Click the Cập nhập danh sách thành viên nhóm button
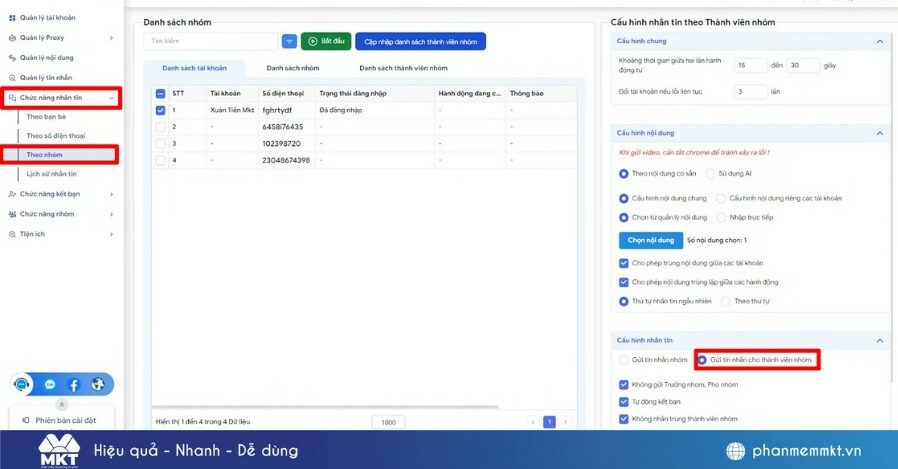Viewport: 898px width, 469px height. point(420,41)
